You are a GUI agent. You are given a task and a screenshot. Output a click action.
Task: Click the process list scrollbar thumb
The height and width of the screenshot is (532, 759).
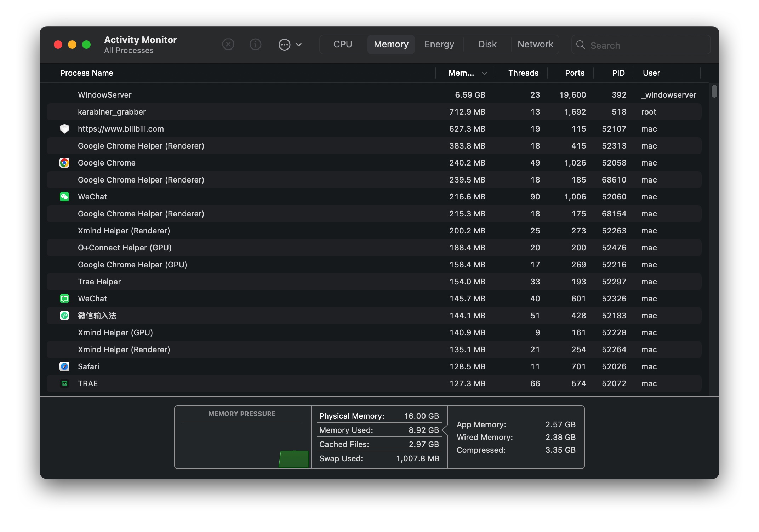pyautogui.click(x=714, y=91)
